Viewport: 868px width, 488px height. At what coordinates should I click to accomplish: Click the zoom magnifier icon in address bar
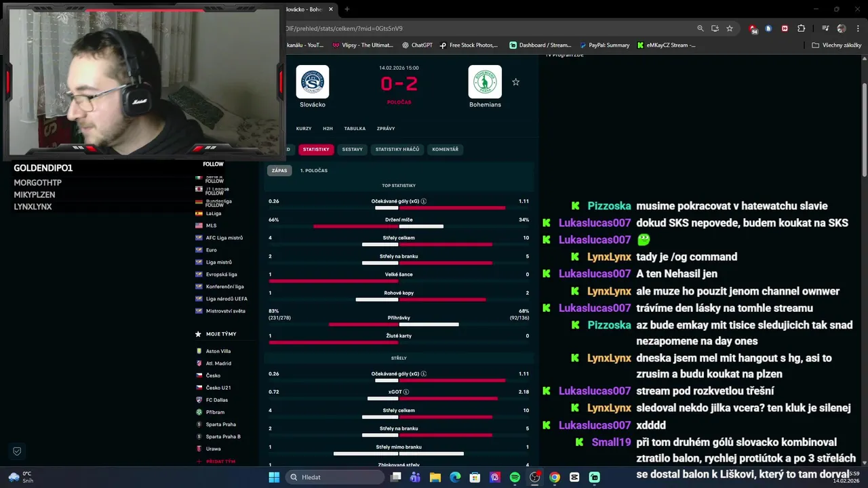(701, 28)
